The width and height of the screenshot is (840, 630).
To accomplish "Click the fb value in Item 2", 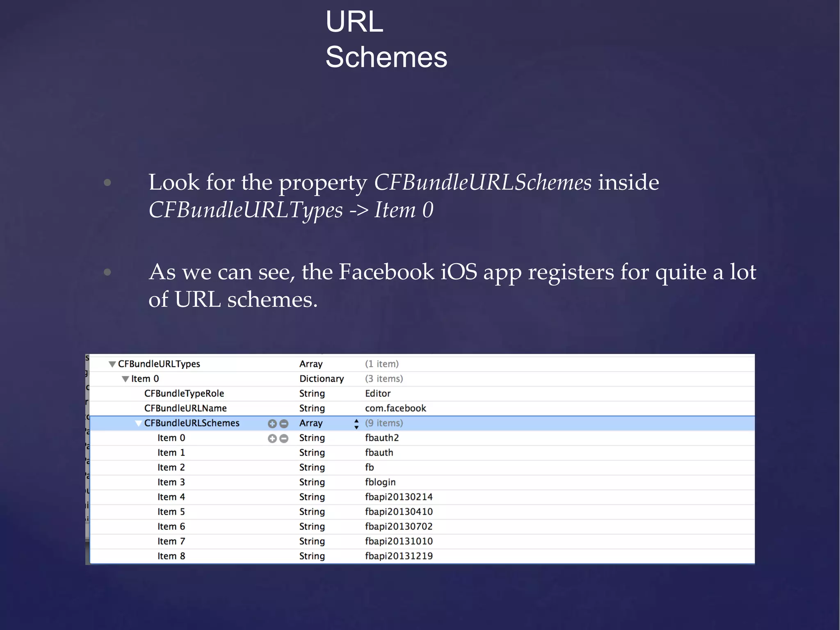I will pyautogui.click(x=370, y=467).
